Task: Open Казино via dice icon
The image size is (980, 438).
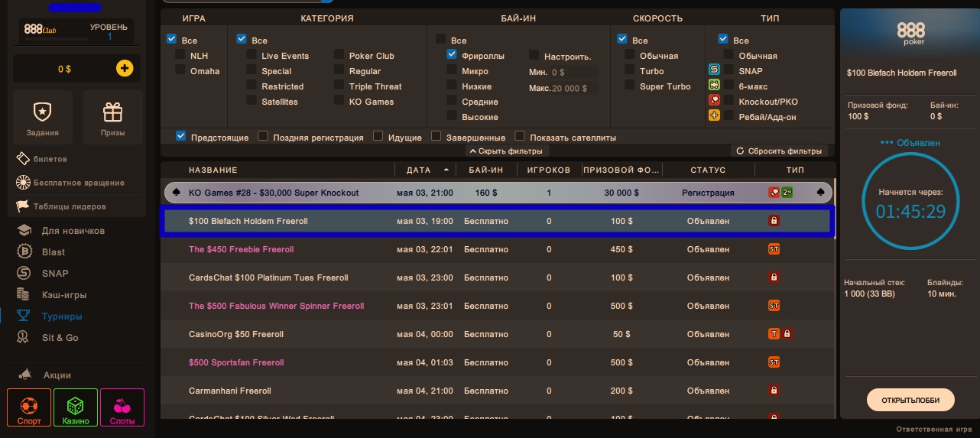Action: pos(76,405)
